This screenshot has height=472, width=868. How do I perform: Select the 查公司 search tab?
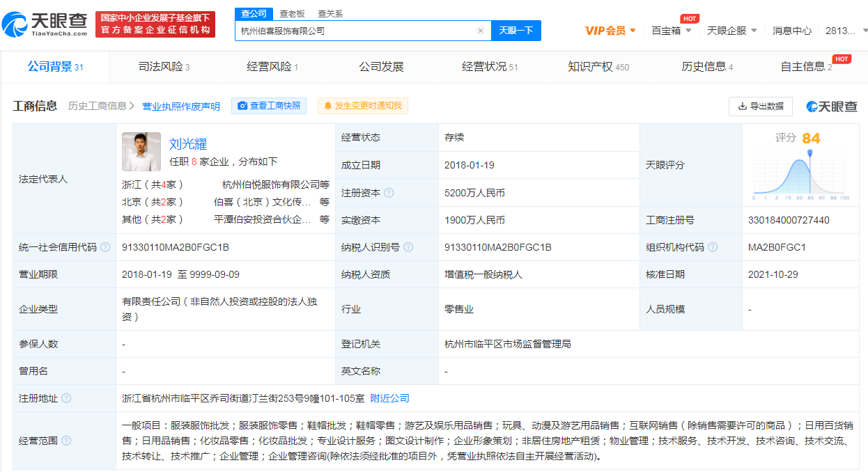click(254, 13)
